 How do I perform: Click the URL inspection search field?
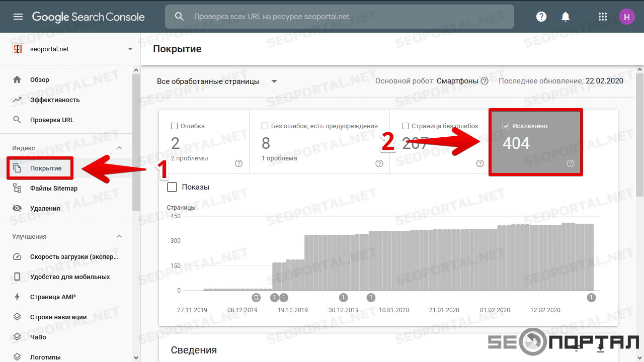coord(340,17)
